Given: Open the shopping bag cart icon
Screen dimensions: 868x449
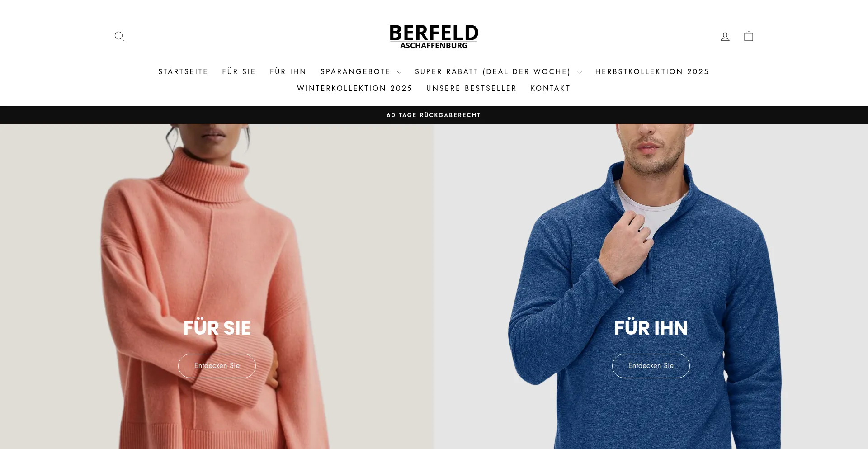Looking at the screenshot, I should pyautogui.click(x=749, y=36).
